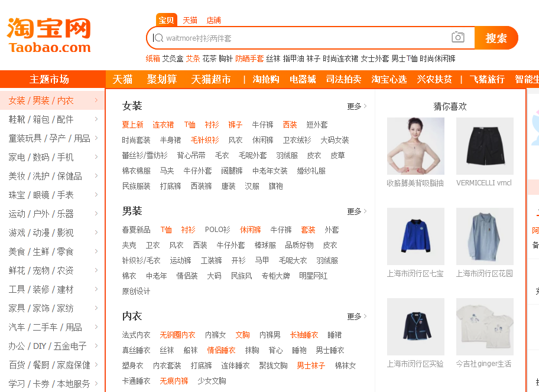Open the 连衣裙 link under 女装
This screenshot has height=392, width=539.
(163, 125)
